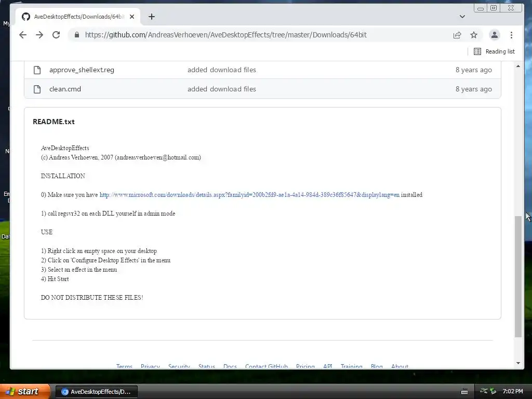Click the README.txt heading
The image size is (532, 399).
(54, 122)
